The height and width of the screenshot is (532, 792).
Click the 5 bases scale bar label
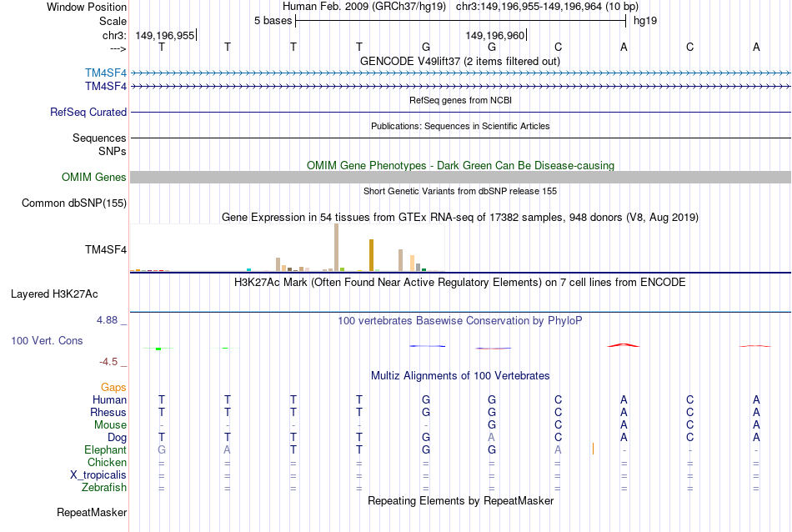[x=273, y=21]
